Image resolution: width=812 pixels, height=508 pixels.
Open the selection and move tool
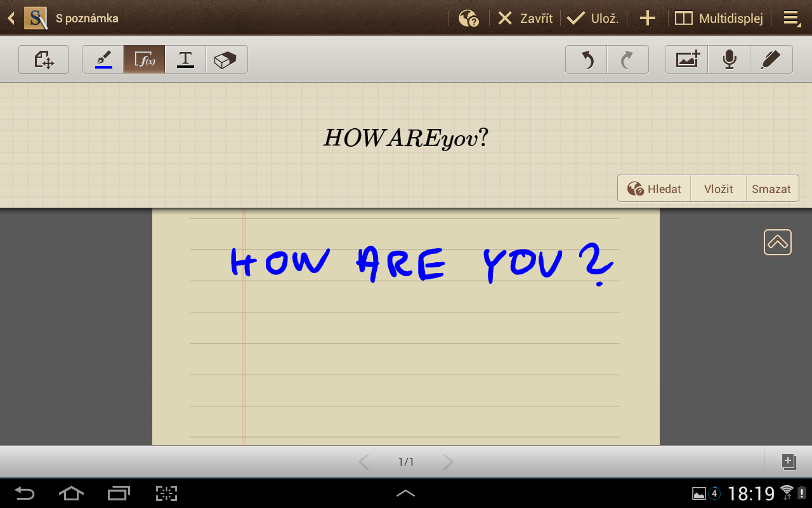(x=44, y=60)
